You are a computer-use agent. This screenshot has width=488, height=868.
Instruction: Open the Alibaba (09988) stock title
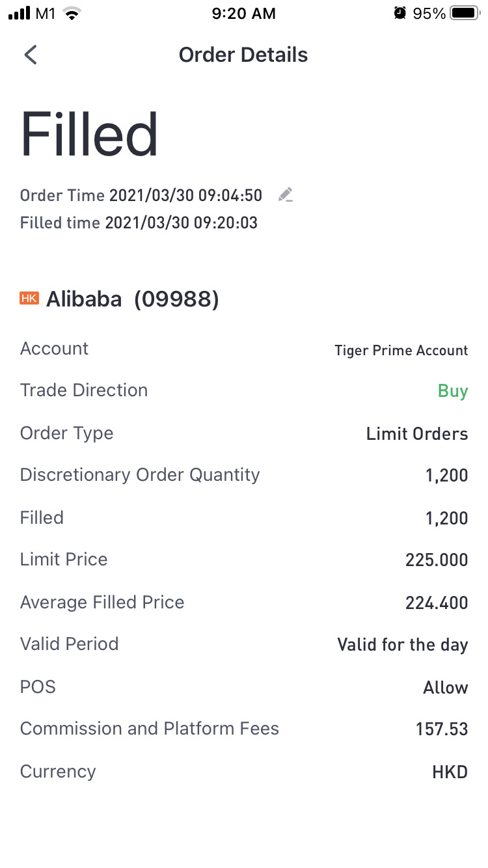coord(132,299)
